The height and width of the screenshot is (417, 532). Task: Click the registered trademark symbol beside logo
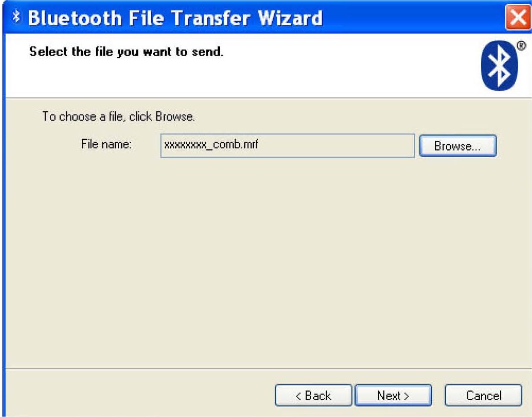[x=521, y=45]
